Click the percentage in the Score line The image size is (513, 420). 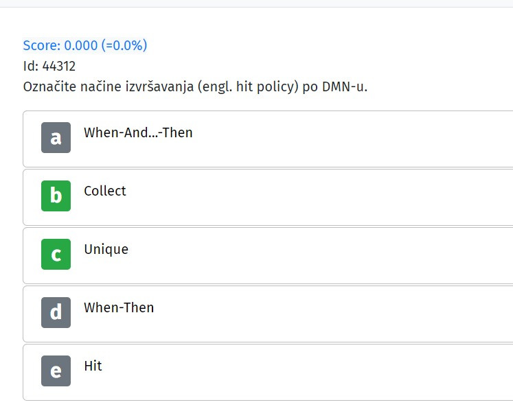[x=124, y=45]
